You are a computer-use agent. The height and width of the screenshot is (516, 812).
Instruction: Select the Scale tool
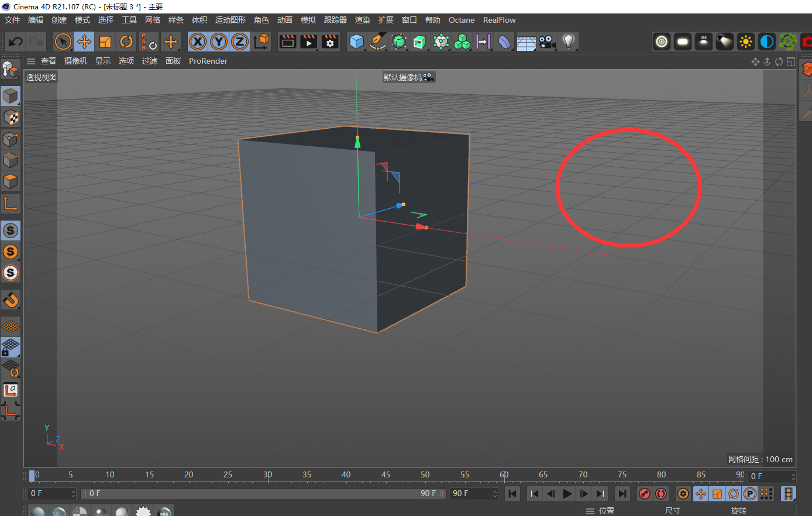pos(105,42)
